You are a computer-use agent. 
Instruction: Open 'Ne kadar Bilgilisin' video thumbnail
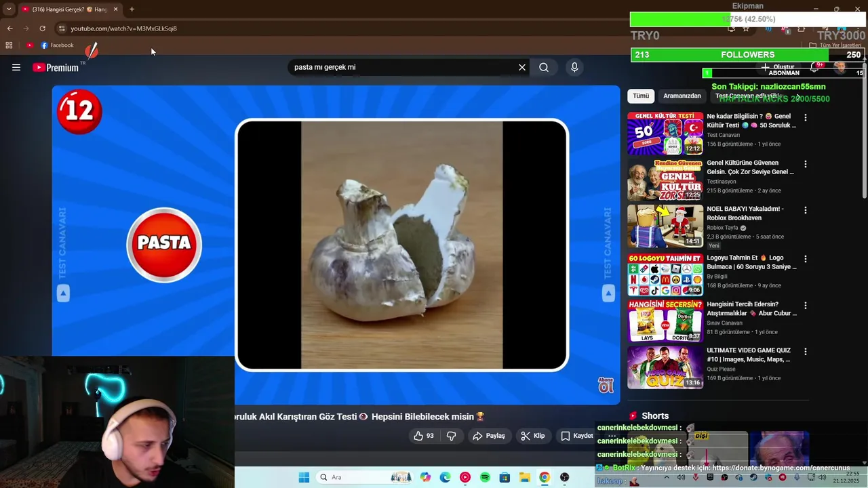pos(665,134)
